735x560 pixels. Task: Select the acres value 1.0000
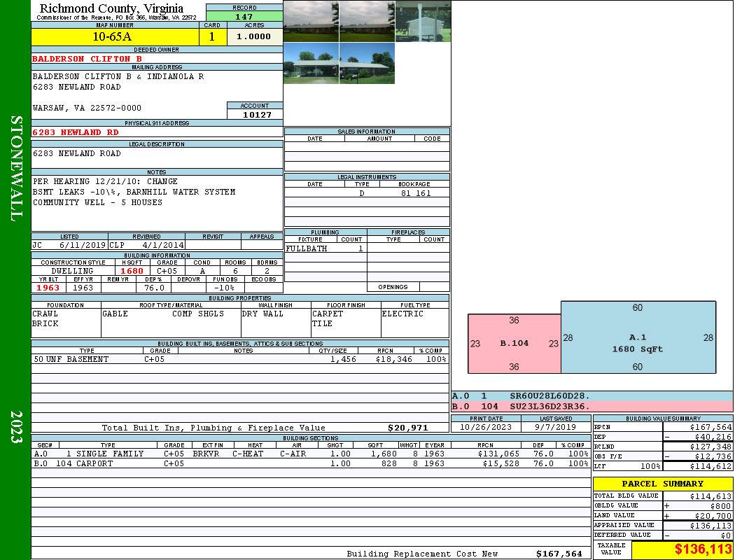pyautogui.click(x=255, y=36)
